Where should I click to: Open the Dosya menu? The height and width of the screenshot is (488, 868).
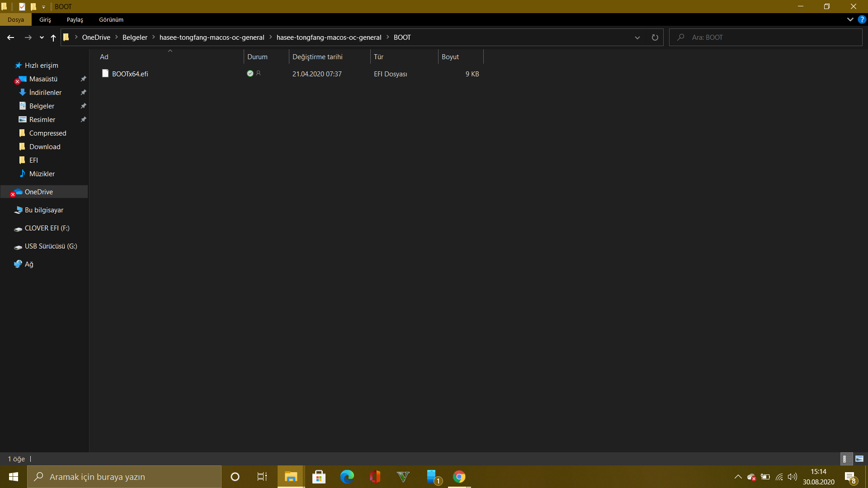pos(15,19)
